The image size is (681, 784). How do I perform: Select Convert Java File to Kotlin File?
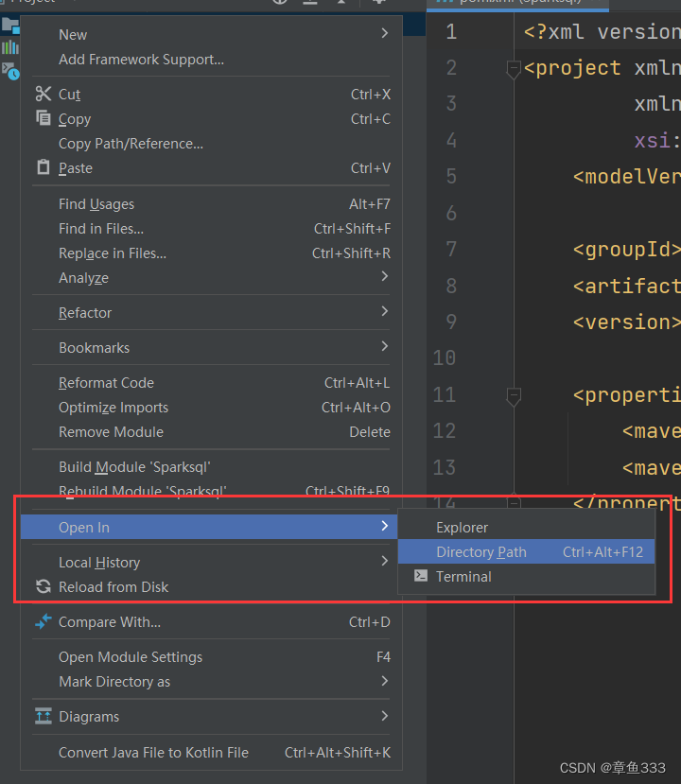[x=211, y=752]
